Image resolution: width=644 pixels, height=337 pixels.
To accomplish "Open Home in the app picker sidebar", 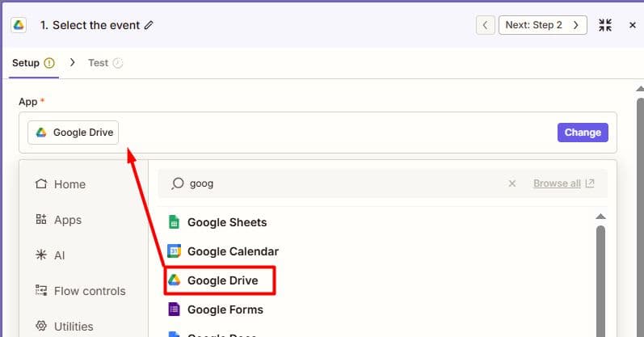I will pos(61,184).
